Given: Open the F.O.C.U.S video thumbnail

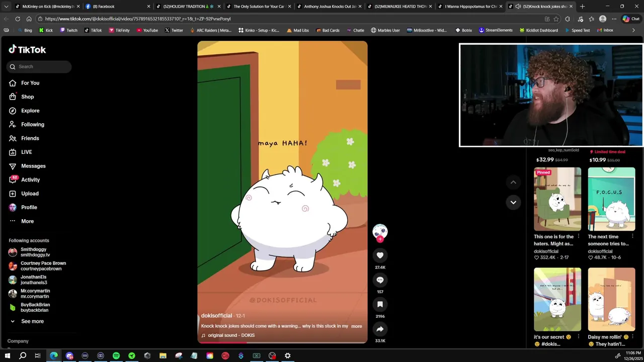Looking at the screenshot, I should point(611,199).
